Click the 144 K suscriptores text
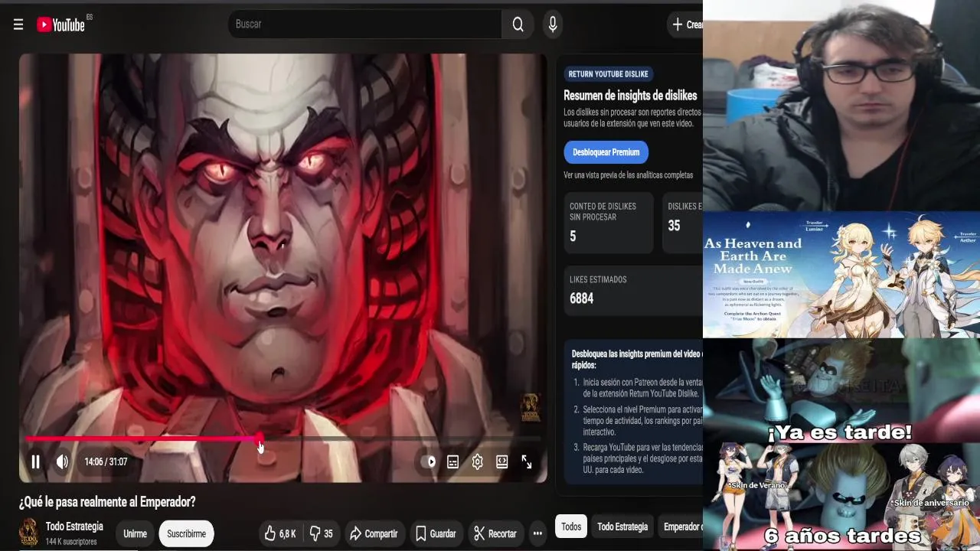The height and width of the screenshot is (551, 980). (71, 542)
